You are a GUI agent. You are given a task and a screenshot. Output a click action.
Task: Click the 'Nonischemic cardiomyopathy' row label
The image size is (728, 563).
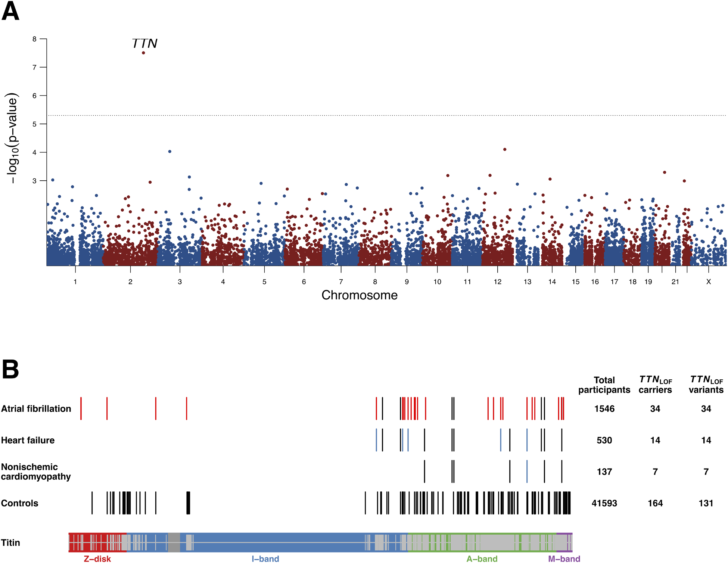coord(36,472)
